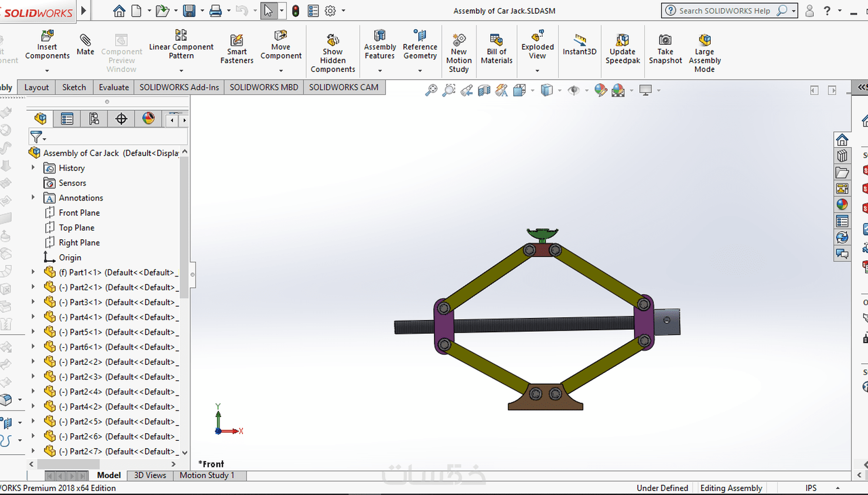The width and height of the screenshot is (868, 495).
Task: Click the Open file icon
Action: tap(162, 11)
